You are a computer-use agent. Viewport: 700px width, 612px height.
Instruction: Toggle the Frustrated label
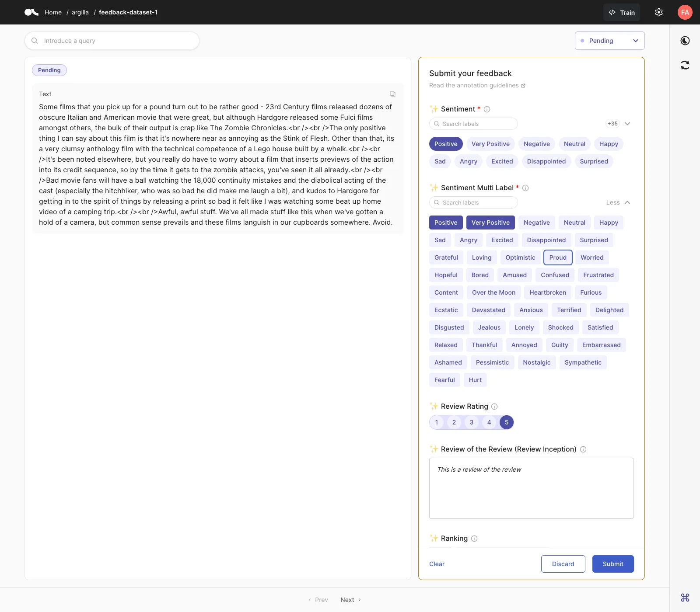(598, 275)
